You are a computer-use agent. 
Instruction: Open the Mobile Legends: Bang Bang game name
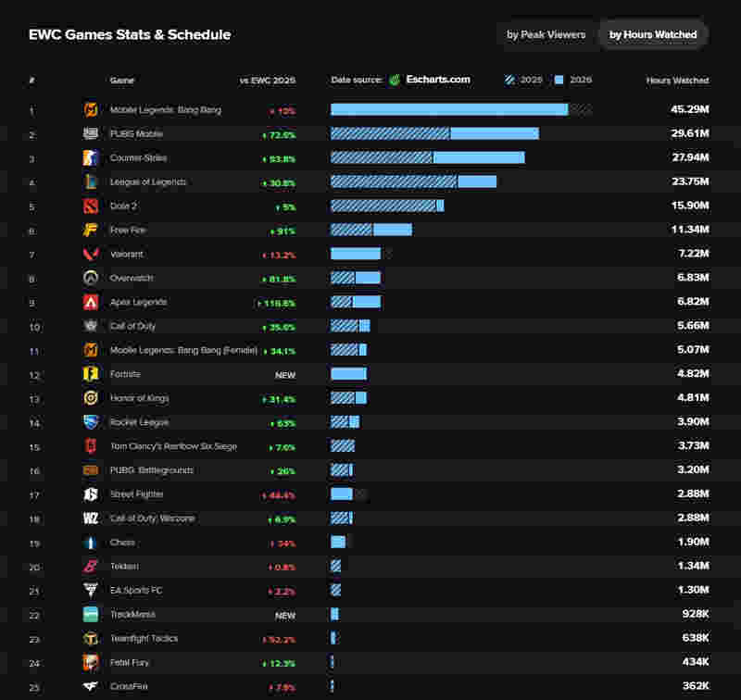click(x=166, y=110)
